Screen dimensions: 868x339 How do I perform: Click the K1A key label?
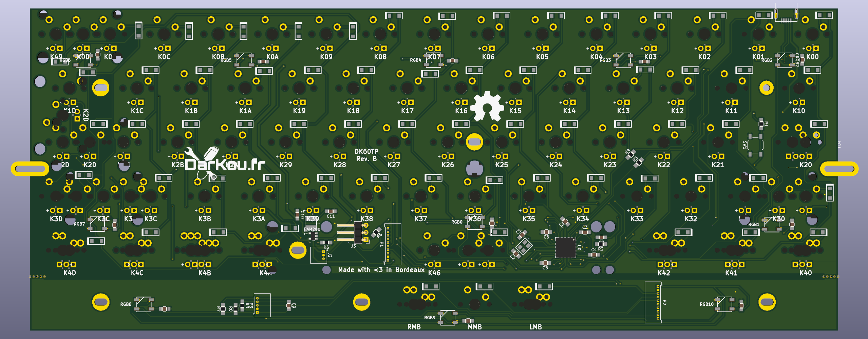(245, 111)
